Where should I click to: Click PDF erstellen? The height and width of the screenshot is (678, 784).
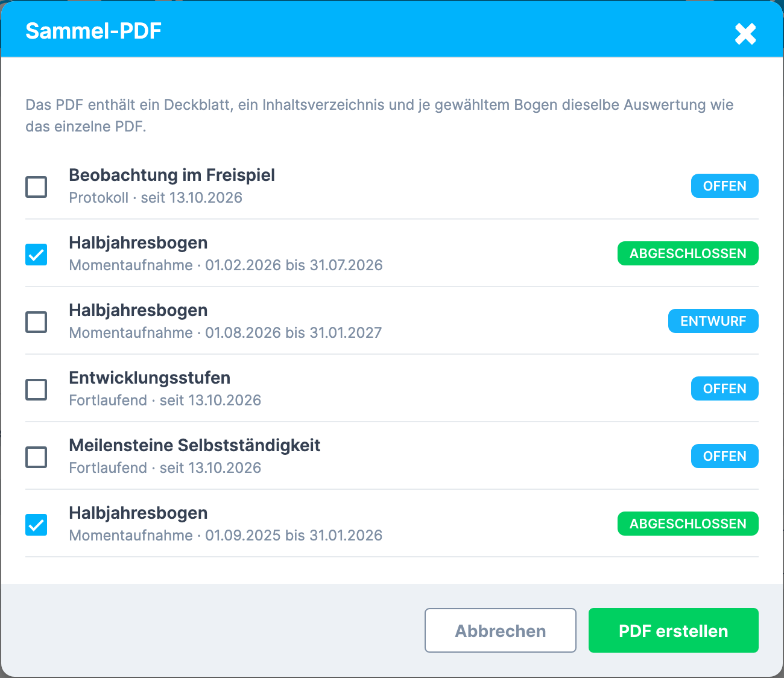[x=674, y=630]
